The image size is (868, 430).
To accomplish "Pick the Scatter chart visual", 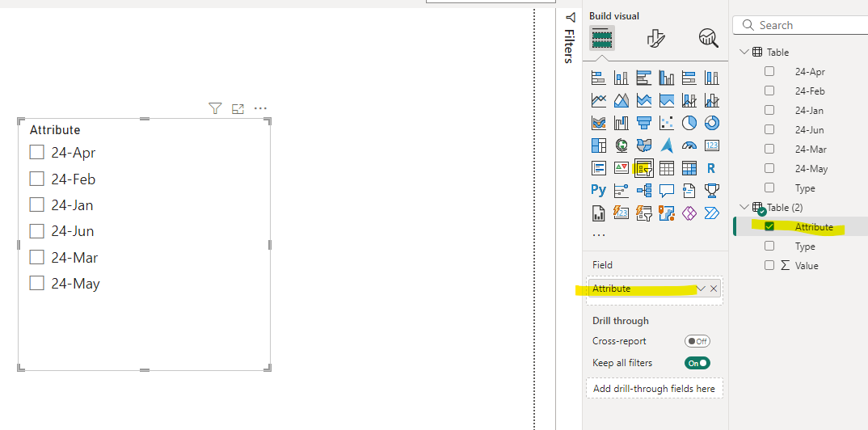I will click(x=667, y=122).
